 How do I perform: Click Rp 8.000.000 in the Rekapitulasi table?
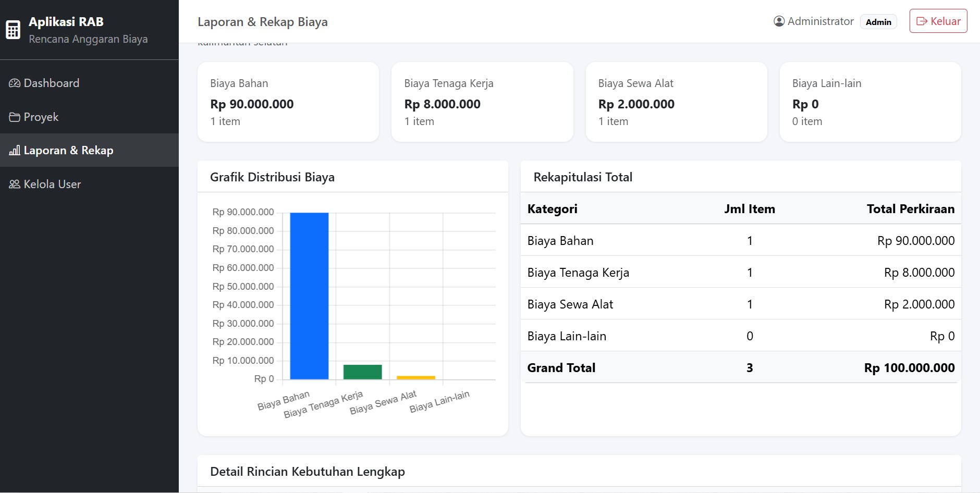click(x=920, y=273)
